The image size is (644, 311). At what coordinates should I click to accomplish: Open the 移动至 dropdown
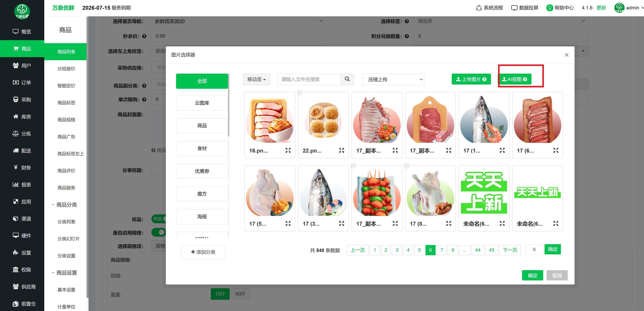pos(256,79)
